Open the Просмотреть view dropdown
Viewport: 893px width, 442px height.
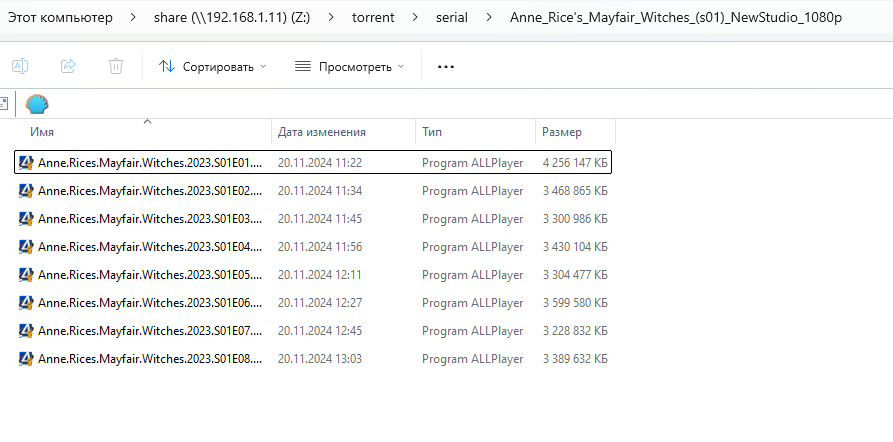click(349, 66)
